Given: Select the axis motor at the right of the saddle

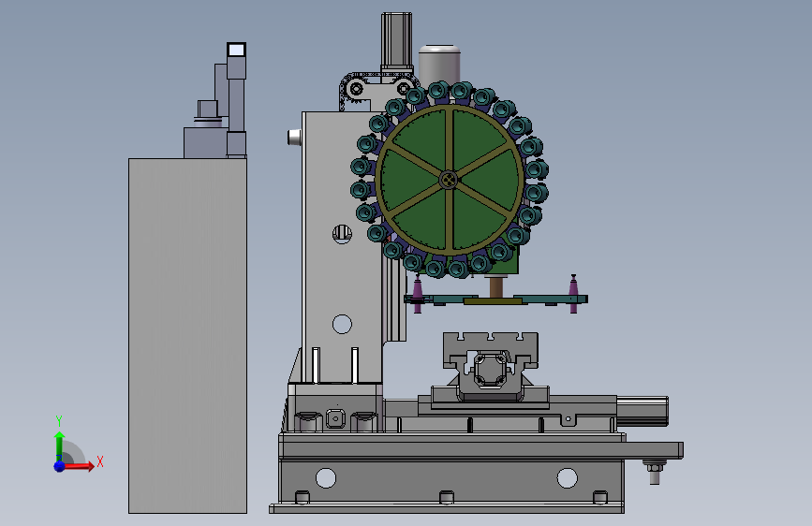Looking at the screenshot, I should pyautogui.click(x=642, y=411).
